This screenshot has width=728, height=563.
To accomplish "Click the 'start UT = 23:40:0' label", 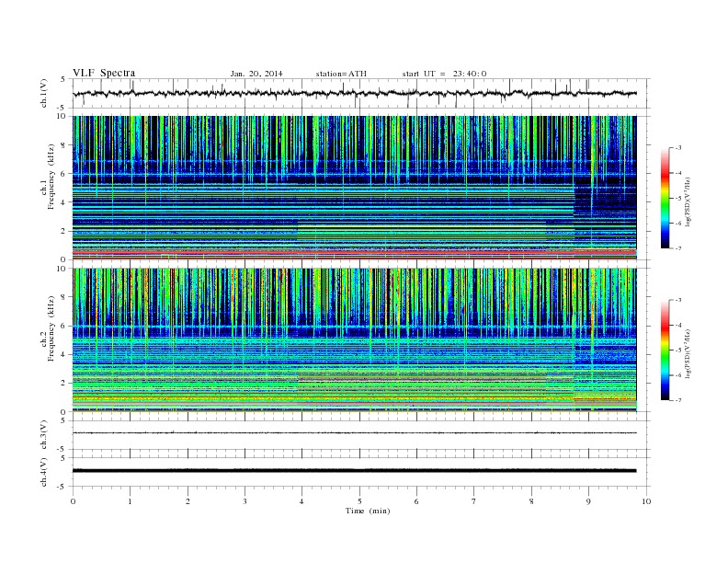I will (x=444, y=74).
